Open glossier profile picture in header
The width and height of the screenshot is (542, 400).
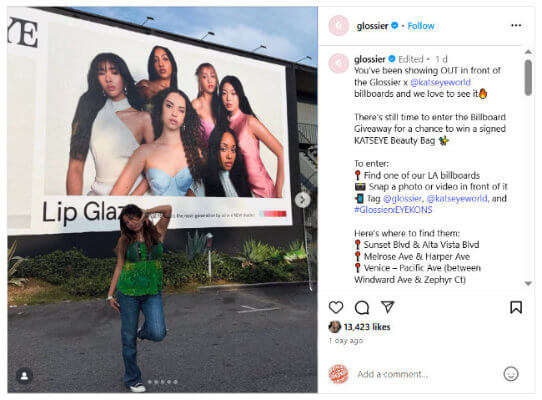[338, 26]
